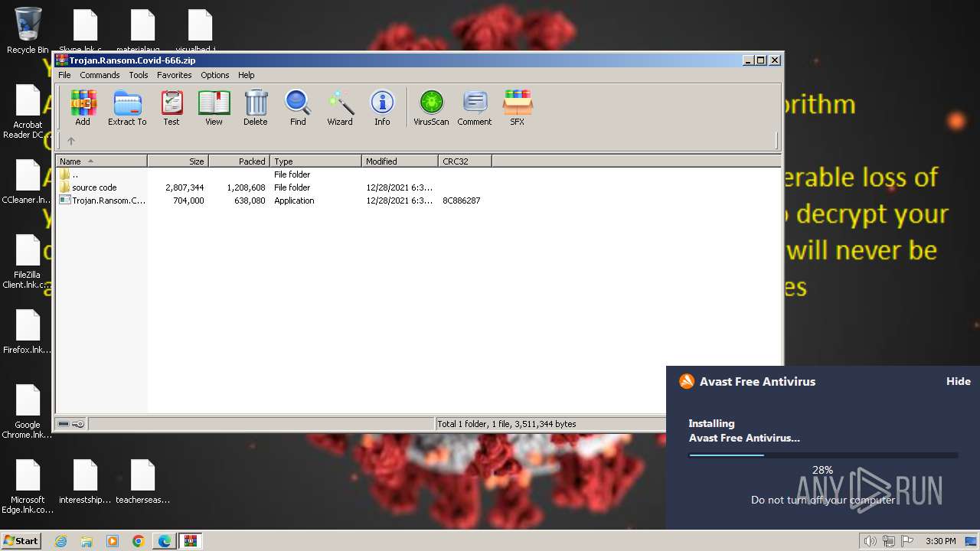Click the Start button
The image size is (980, 551).
pos(21,540)
